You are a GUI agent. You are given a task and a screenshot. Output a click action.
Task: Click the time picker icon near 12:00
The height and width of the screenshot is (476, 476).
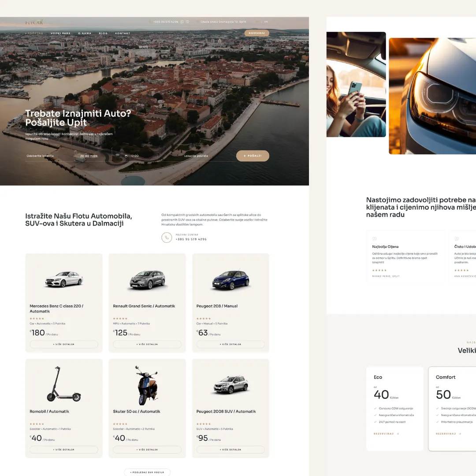pyautogui.click(x=126, y=156)
